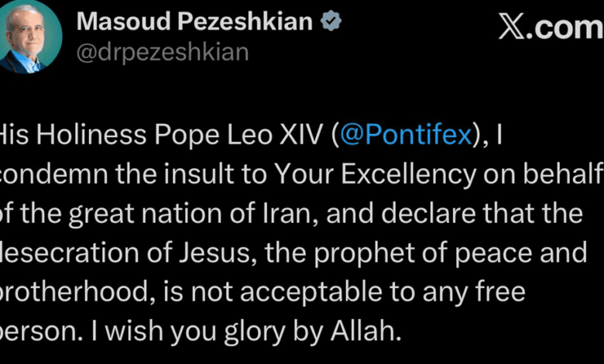Click the words "His Holiness" opening the tweet
Screen dimensions: 604x364
[70, 136]
